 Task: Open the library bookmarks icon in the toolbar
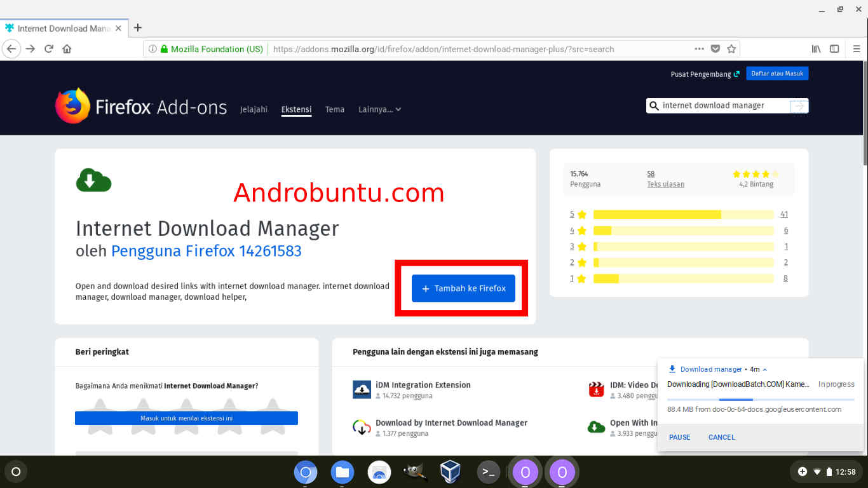coord(816,48)
